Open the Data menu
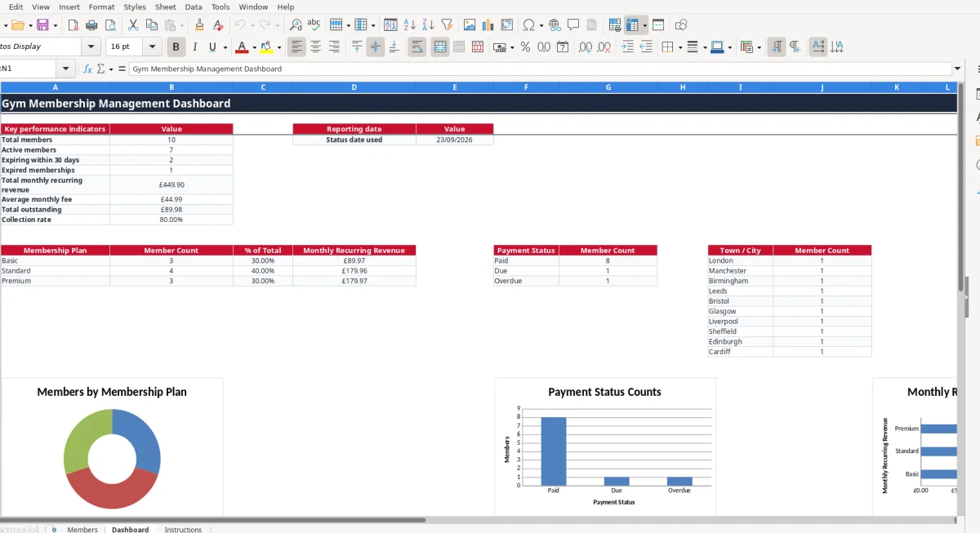The image size is (980, 551). (194, 7)
